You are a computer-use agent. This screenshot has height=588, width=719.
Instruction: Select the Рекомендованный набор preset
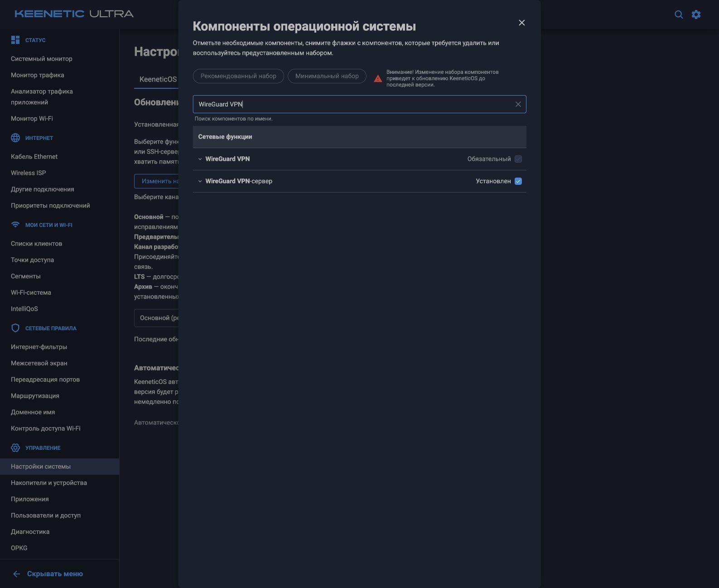(238, 76)
